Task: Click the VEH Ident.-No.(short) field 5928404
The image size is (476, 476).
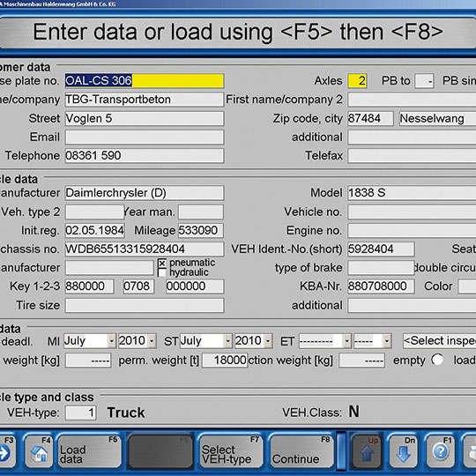Action: pyautogui.click(x=382, y=249)
